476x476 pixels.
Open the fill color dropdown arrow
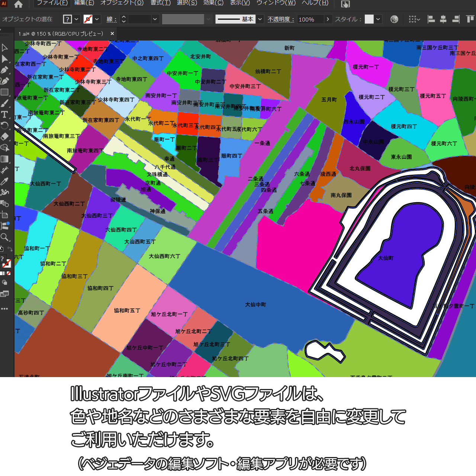point(77,19)
